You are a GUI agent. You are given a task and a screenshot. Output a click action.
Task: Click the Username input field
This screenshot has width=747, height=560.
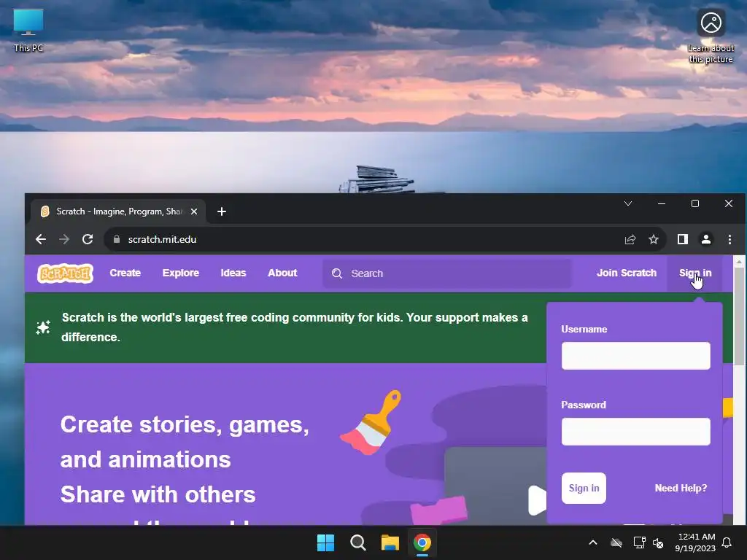coord(635,356)
